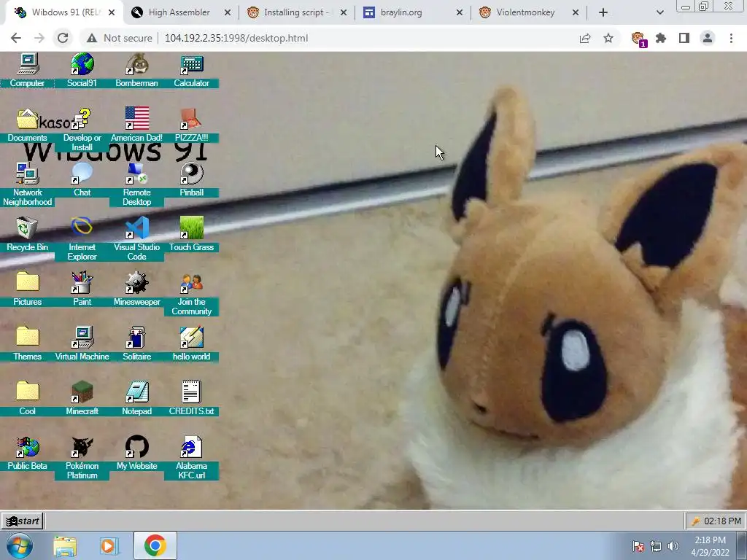Click the Not secure site warning
This screenshot has height=560, width=747.
point(120,38)
